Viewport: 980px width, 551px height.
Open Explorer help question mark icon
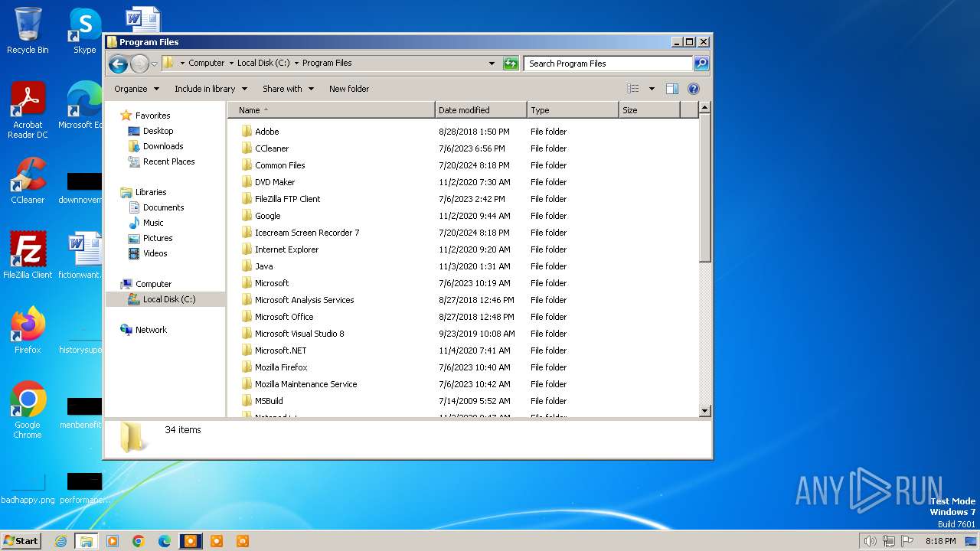(x=694, y=89)
